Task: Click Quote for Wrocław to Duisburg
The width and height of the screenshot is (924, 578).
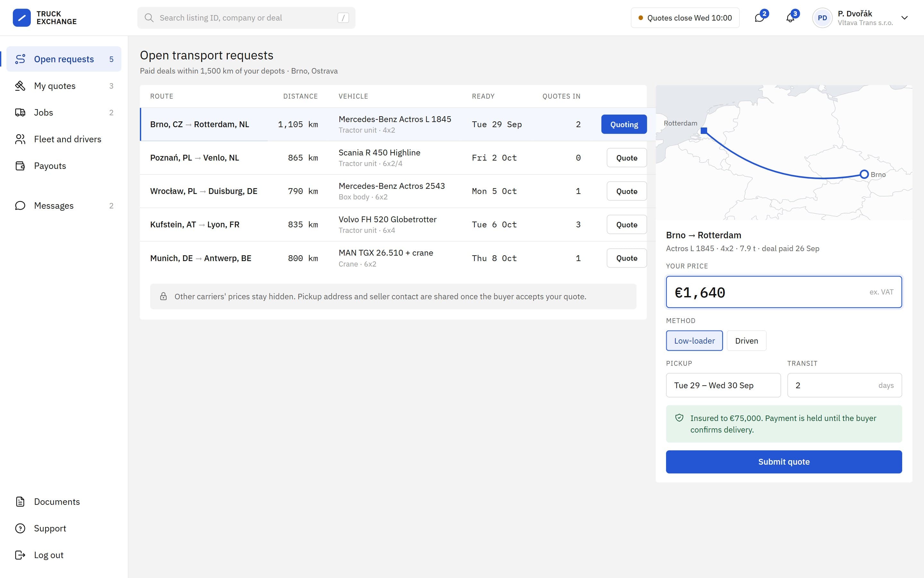Action: click(x=627, y=191)
